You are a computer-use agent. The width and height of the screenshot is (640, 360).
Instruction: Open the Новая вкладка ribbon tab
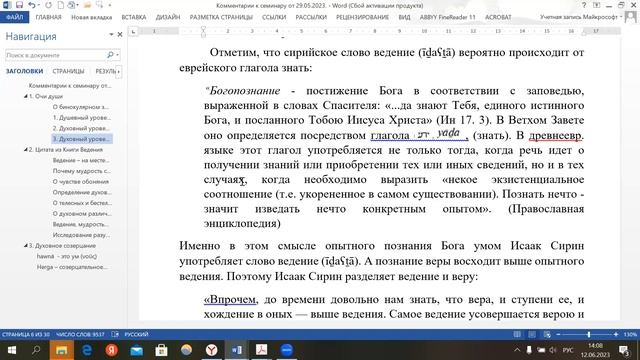pyautogui.click(x=91, y=17)
